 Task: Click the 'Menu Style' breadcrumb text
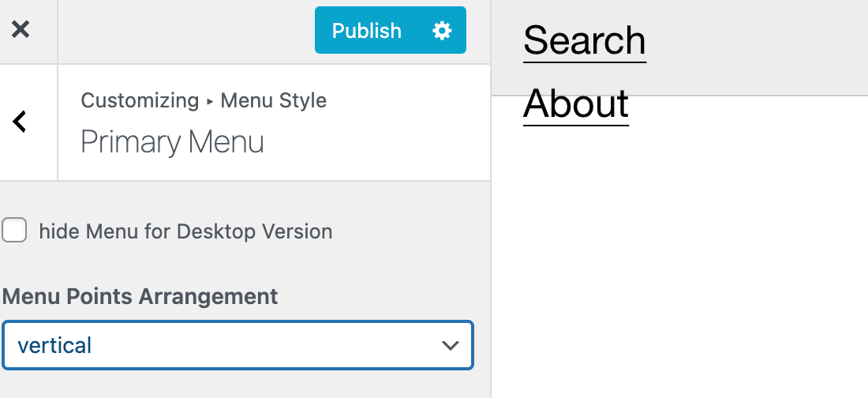click(x=273, y=100)
